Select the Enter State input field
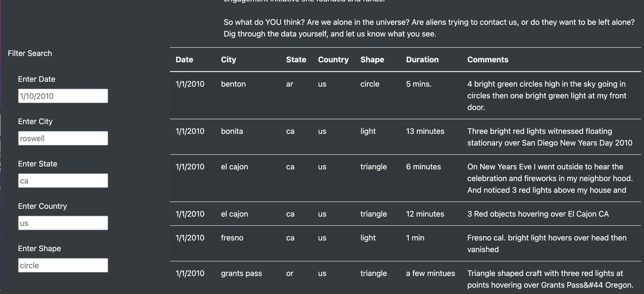The image size is (644, 294). [x=63, y=181]
